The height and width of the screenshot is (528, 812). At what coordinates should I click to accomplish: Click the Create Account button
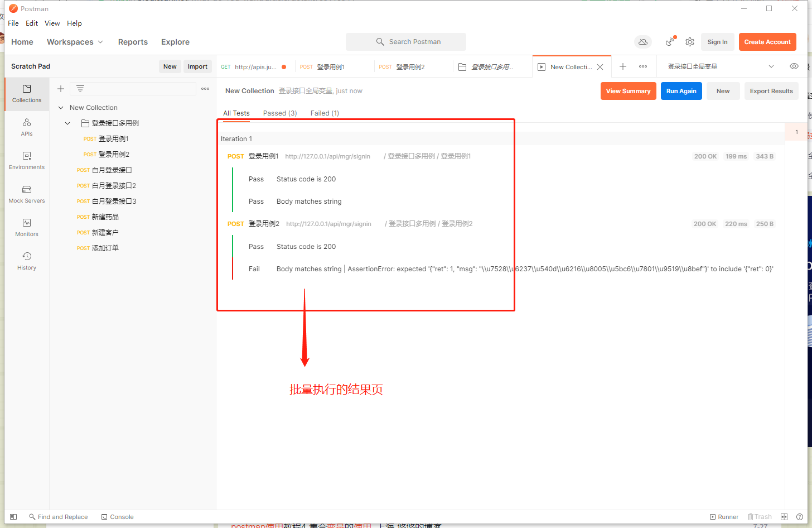pyautogui.click(x=767, y=42)
